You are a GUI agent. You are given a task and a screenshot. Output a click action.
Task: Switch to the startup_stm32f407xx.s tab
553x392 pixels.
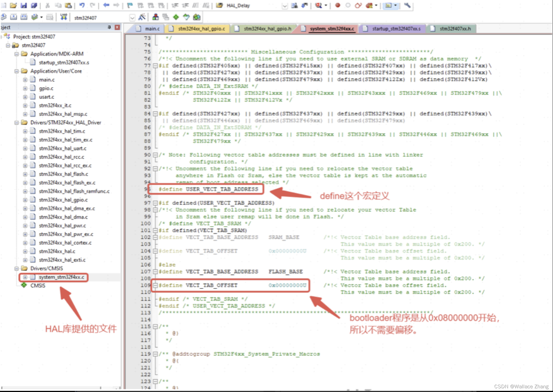pyautogui.click(x=392, y=29)
